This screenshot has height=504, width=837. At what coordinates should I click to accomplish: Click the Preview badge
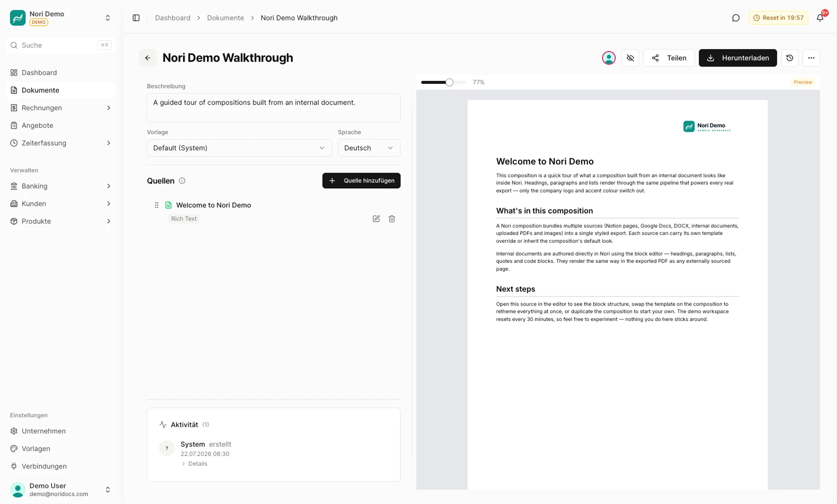coord(803,82)
